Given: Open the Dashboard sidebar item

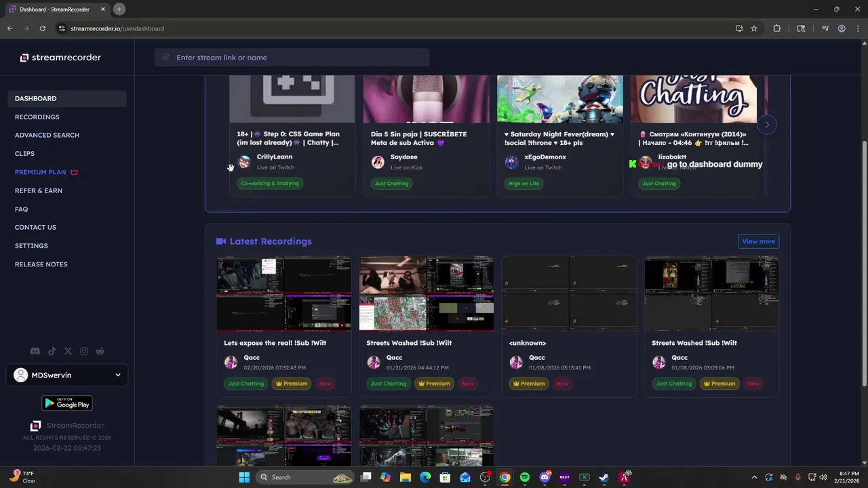Looking at the screenshot, I should (x=68, y=98).
